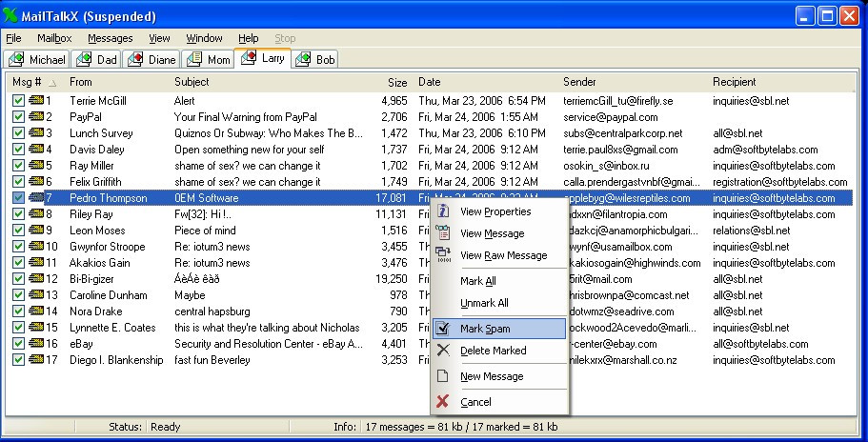
Task: Click the Mark Spam checkmark icon
Action: 442,328
